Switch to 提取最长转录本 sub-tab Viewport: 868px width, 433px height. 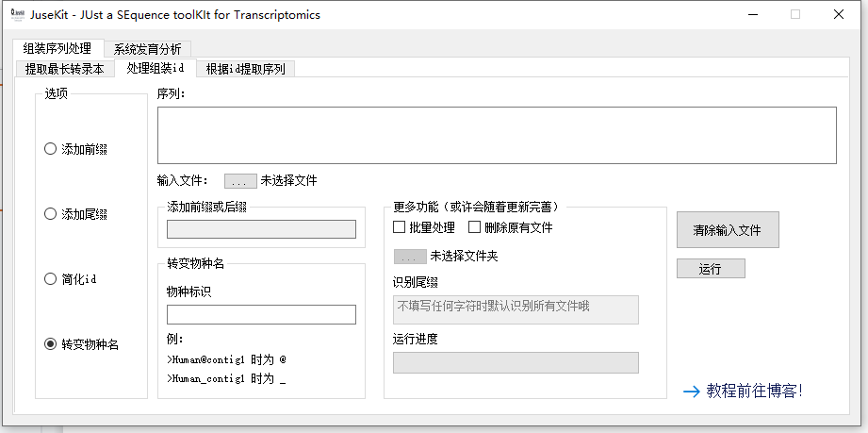click(64, 69)
